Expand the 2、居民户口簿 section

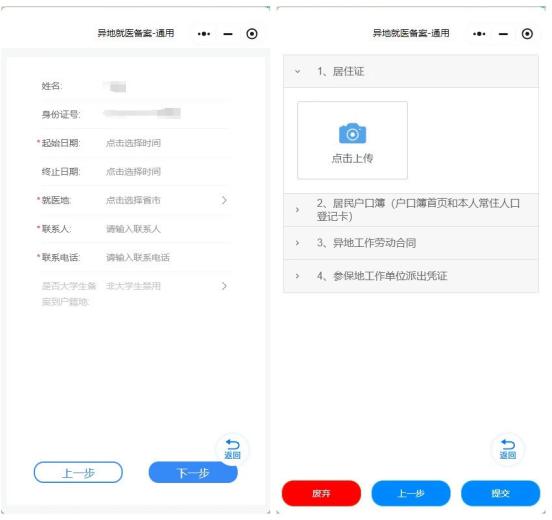pyautogui.click(x=410, y=210)
